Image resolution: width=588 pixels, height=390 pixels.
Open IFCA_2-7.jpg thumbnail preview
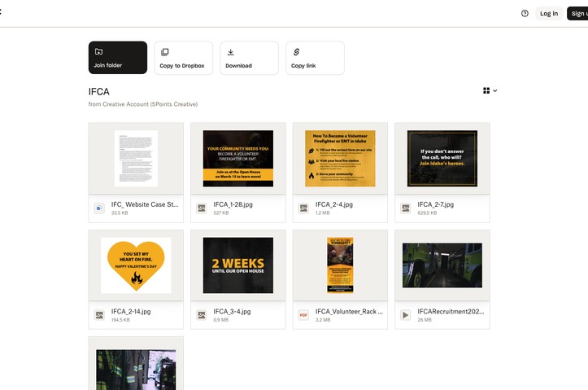[x=442, y=159]
